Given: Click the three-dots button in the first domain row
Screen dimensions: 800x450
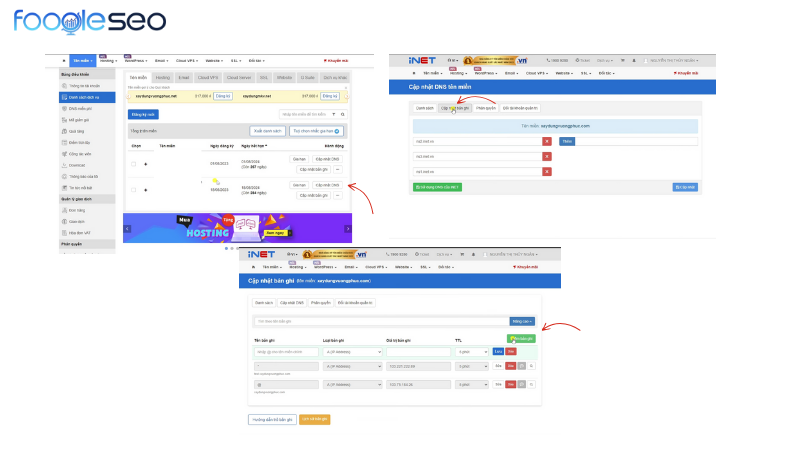Looking at the screenshot, I should 338,169.
